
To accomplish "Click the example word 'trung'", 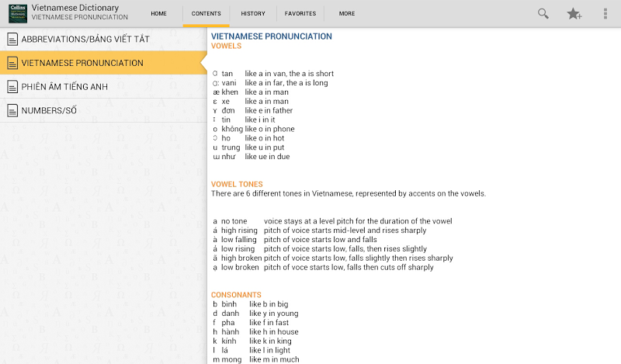I will [231, 147].
